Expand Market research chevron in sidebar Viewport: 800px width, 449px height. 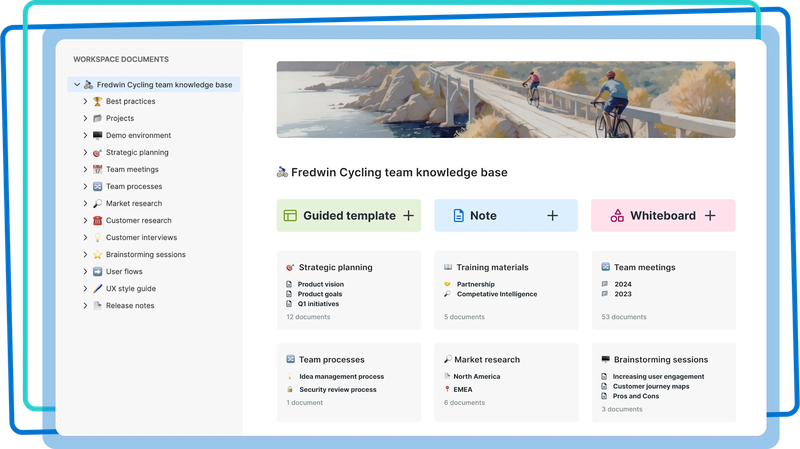pos(85,204)
